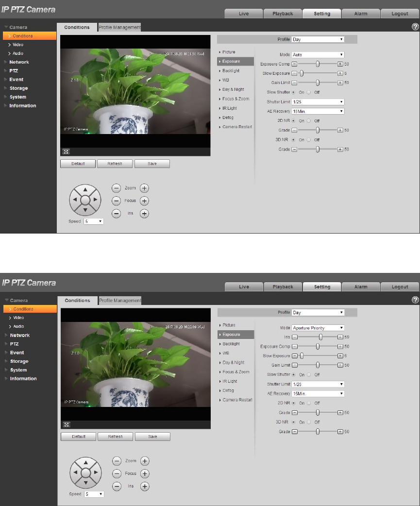Open the Mode dropdown showing Auto
The height and width of the screenshot is (506, 420).
318,55
